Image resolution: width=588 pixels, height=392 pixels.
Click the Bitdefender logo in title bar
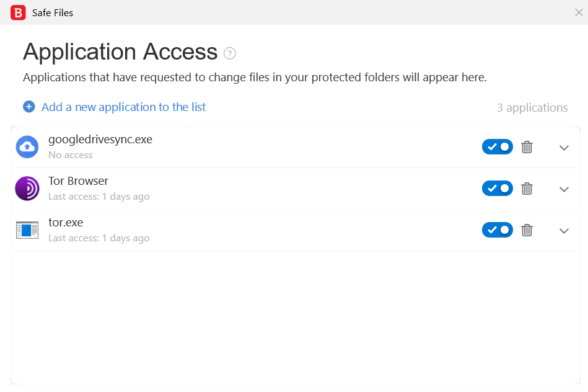[18, 12]
